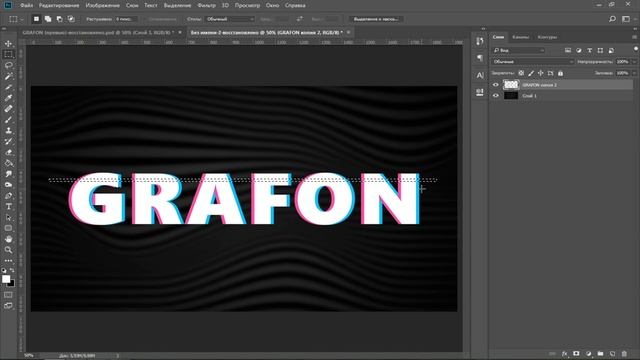Select the Magic Wand tool

(8, 76)
